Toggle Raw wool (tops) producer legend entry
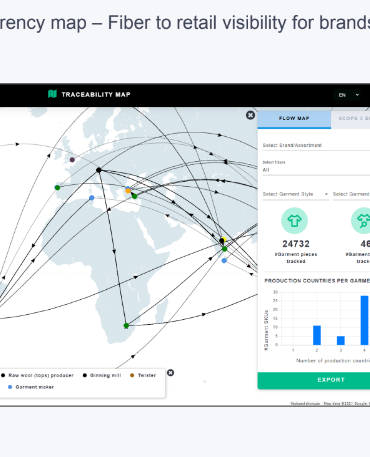Screen dimensions: 370x457 tap(37, 375)
